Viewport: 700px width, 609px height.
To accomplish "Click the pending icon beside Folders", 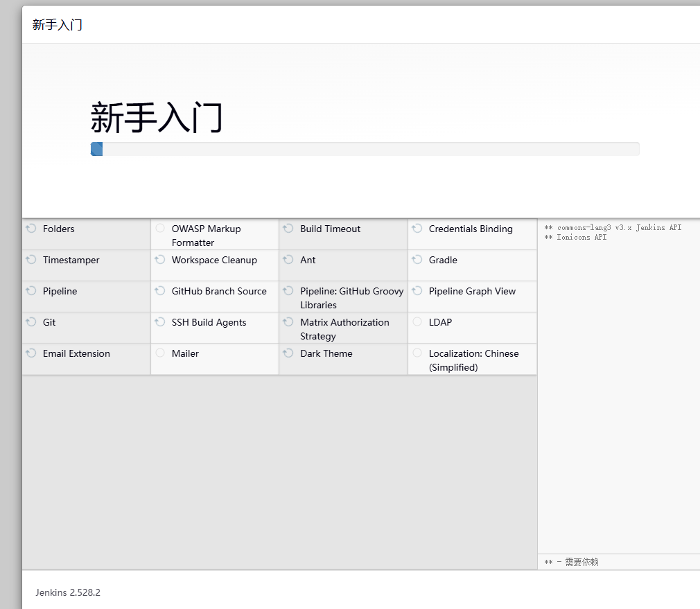I will coord(31,229).
